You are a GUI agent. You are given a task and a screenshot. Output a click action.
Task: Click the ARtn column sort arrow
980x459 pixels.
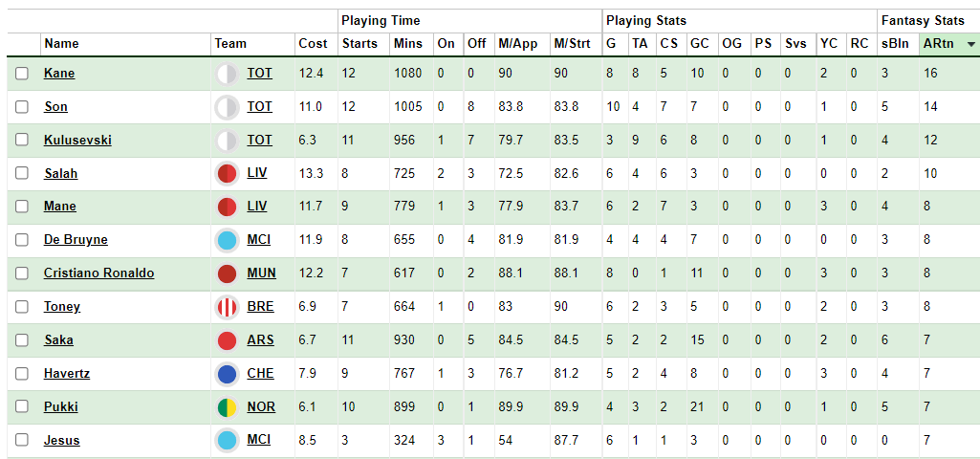pyautogui.click(x=970, y=44)
